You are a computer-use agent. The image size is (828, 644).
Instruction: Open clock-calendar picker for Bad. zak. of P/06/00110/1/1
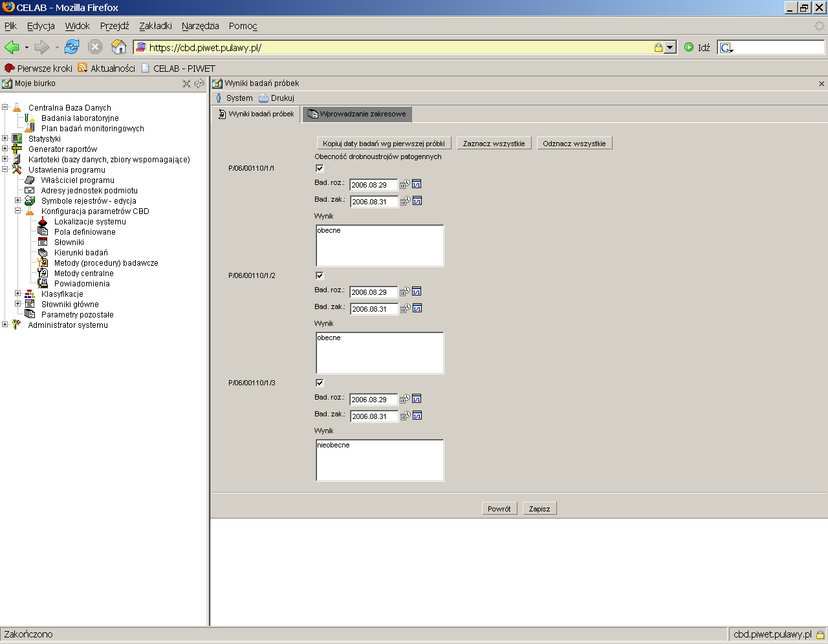(405, 201)
